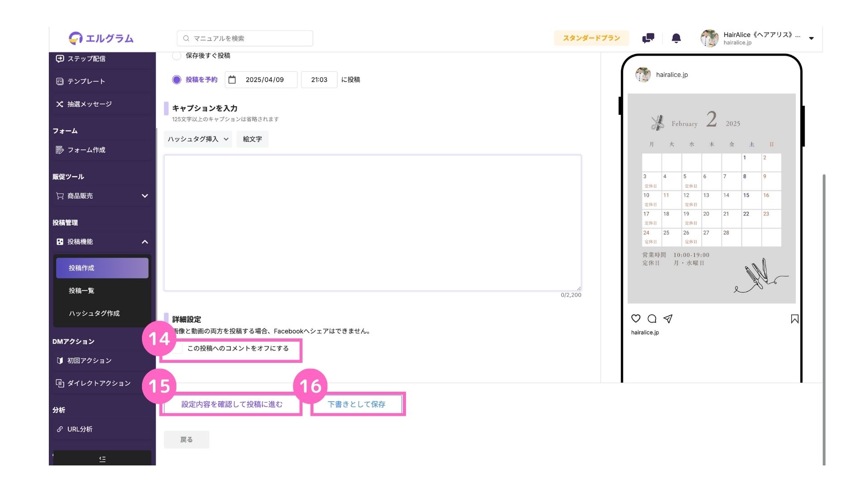The width and height of the screenshot is (868, 488).
Task: Open the notification bell
Action: pos(676,38)
